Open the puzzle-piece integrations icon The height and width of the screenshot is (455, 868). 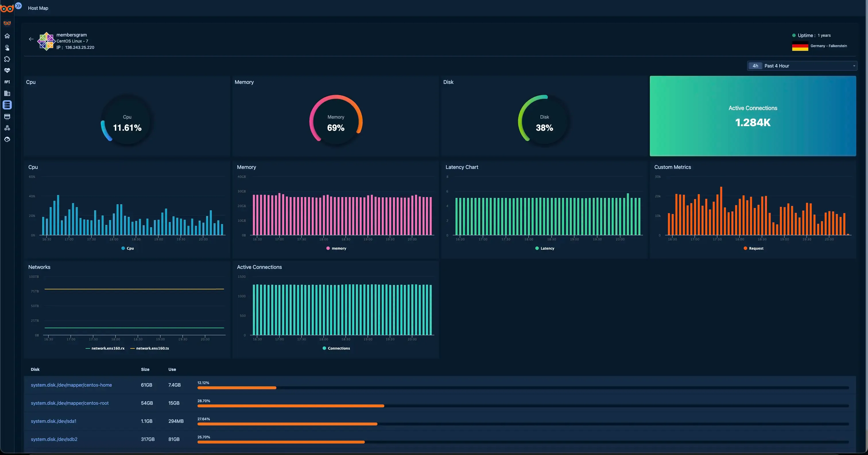click(x=7, y=59)
